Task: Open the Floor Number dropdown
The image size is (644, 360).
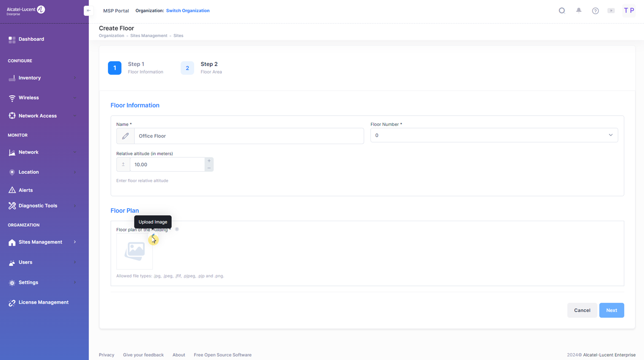Action: coord(494,135)
